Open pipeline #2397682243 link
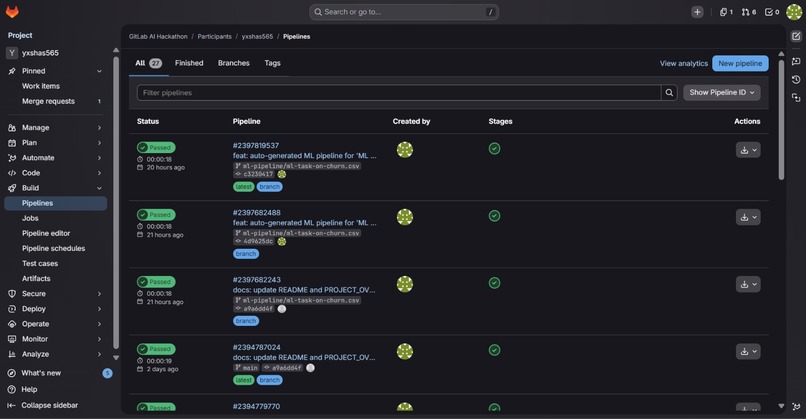Screen dimensions: 806x419 pyautogui.click(x=257, y=280)
